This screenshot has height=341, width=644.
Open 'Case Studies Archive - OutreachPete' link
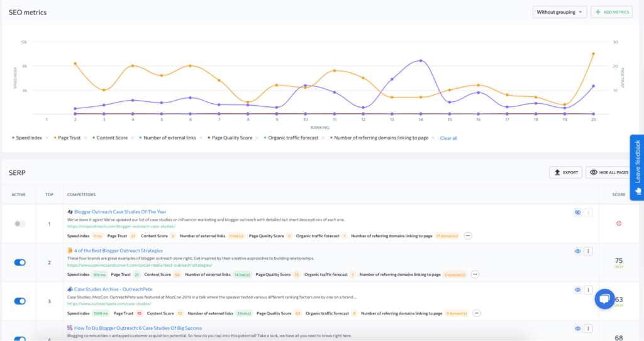pyautogui.click(x=113, y=289)
